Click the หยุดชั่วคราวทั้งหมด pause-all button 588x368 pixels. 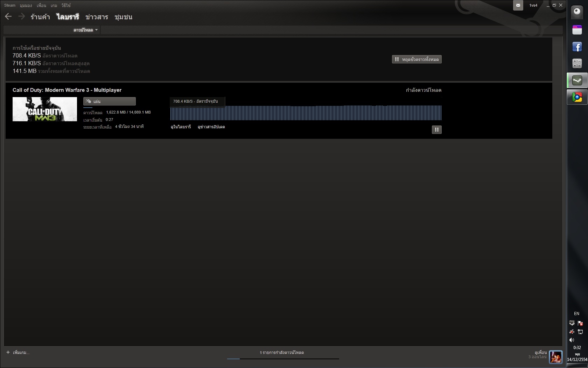[416, 59]
